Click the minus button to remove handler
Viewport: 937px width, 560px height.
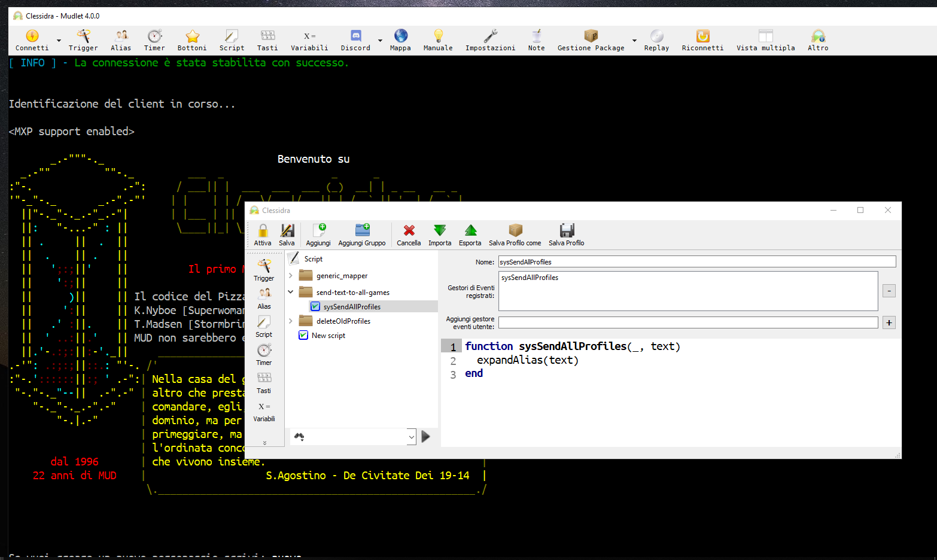point(889,291)
